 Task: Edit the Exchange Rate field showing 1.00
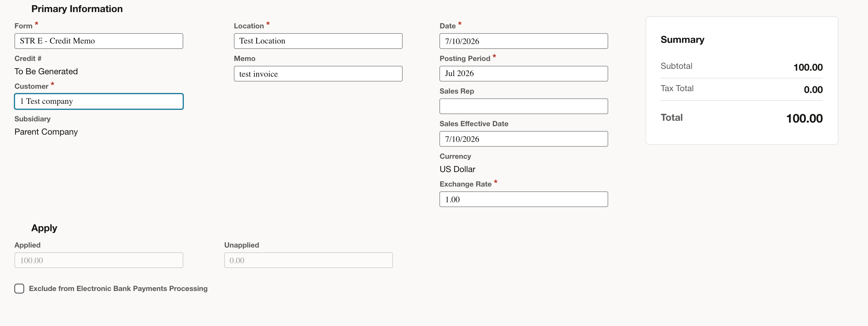click(524, 199)
